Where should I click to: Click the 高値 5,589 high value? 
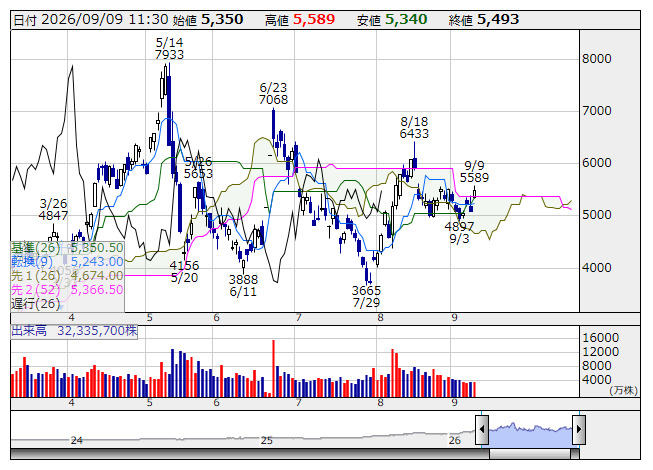pyautogui.click(x=300, y=20)
